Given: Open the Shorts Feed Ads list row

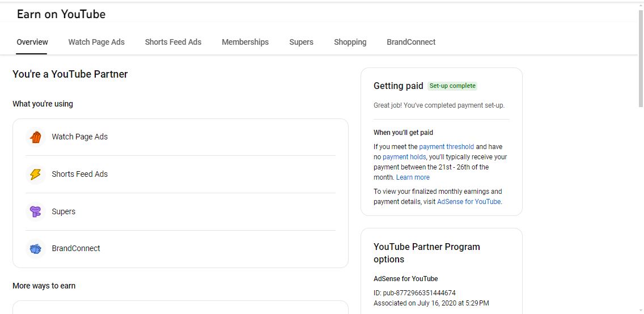Looking at the screenshot, I should click(180, 175).
